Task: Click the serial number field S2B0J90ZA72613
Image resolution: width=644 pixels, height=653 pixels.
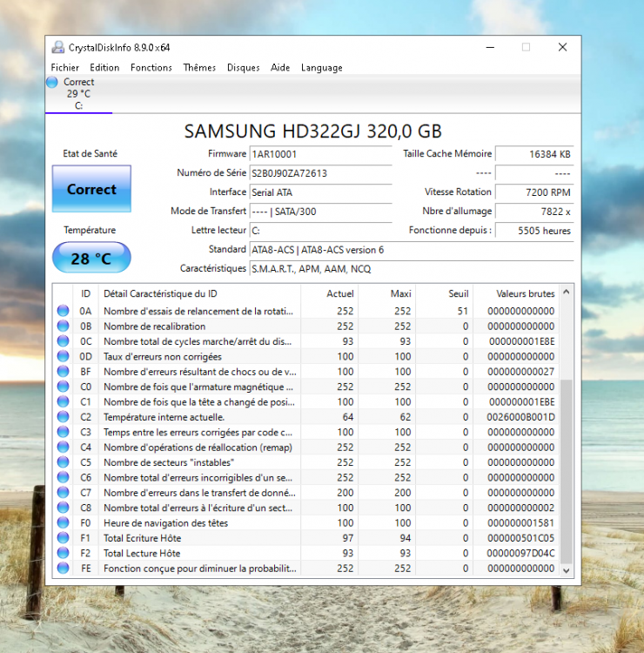Action: coord(320,173)
